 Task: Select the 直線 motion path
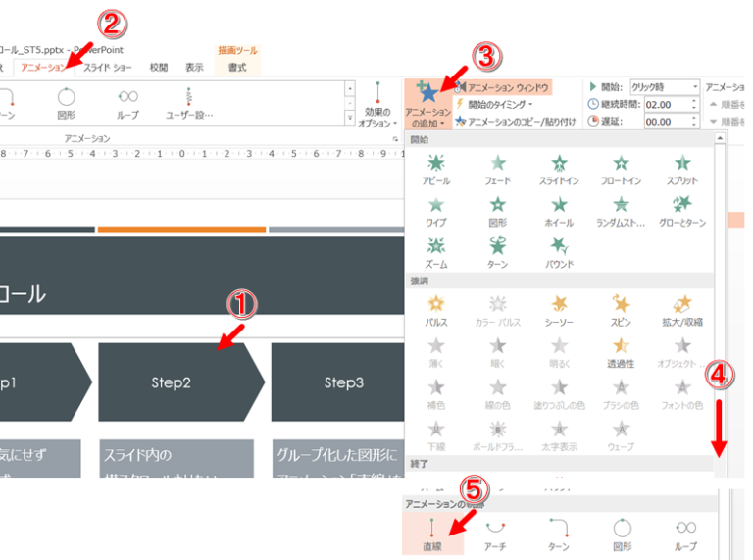[x=431, y=533]
